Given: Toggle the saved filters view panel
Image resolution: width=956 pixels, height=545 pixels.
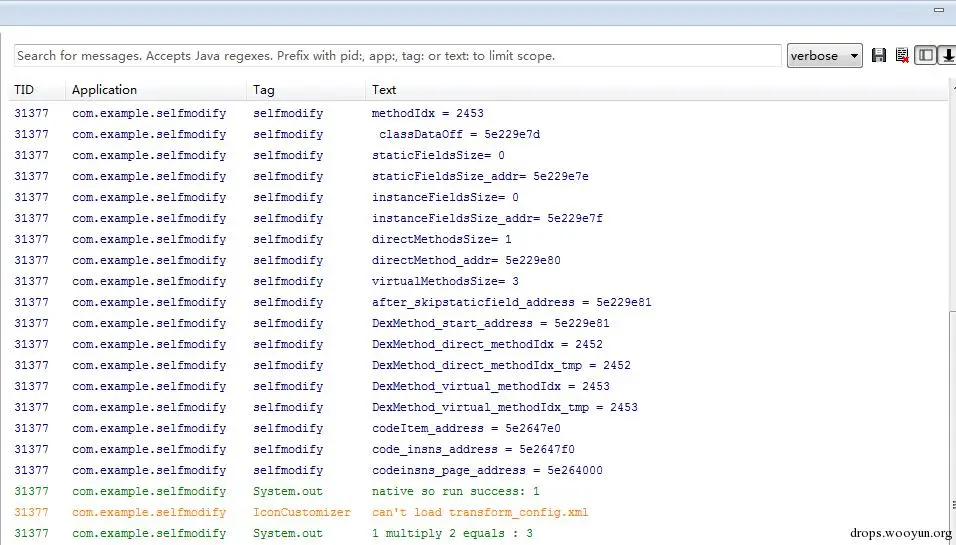Looking at the screenshot, I should point(926,55).
